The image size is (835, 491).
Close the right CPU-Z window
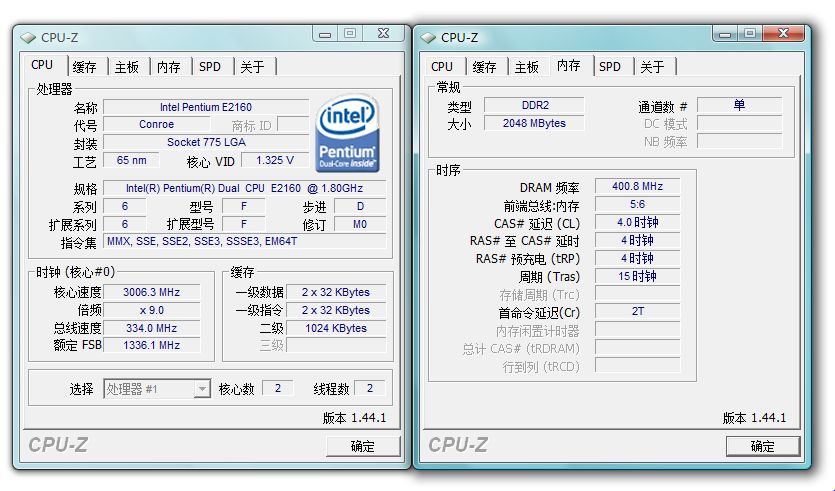(x=783, y=34)
